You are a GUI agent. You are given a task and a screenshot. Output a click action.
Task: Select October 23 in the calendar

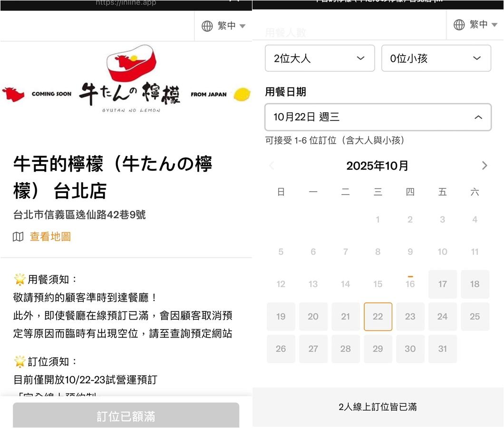(410, 316)
